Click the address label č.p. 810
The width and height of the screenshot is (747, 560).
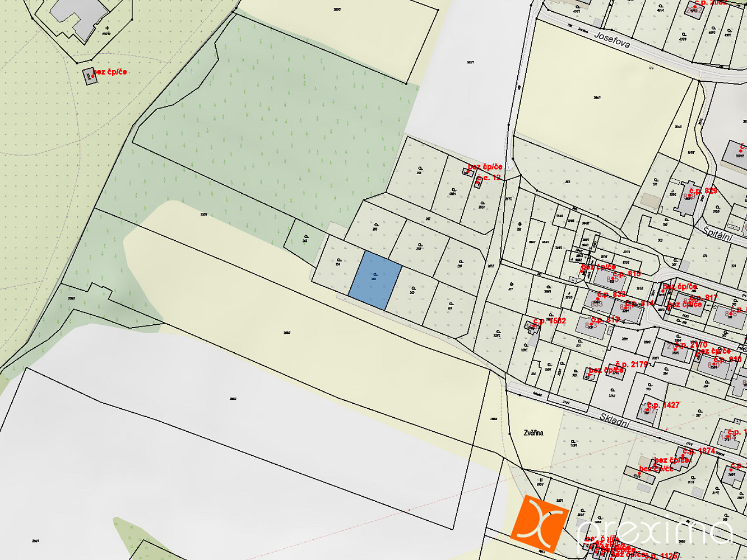click(x=727, y=359)
